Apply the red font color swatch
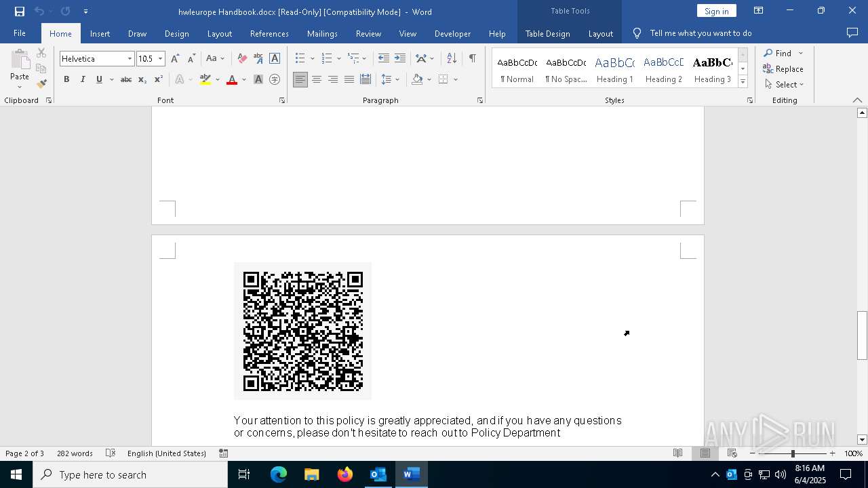868x488 pixels. tap(232, 79)
